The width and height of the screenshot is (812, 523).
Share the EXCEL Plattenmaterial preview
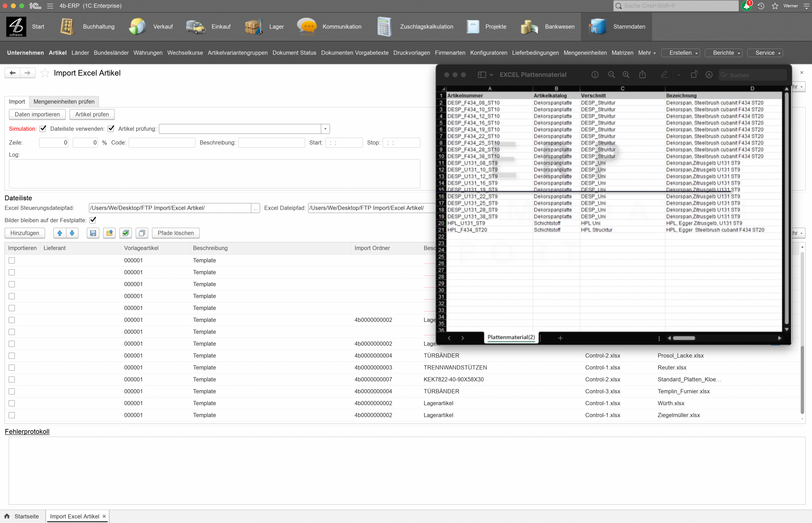pos(642,74)
